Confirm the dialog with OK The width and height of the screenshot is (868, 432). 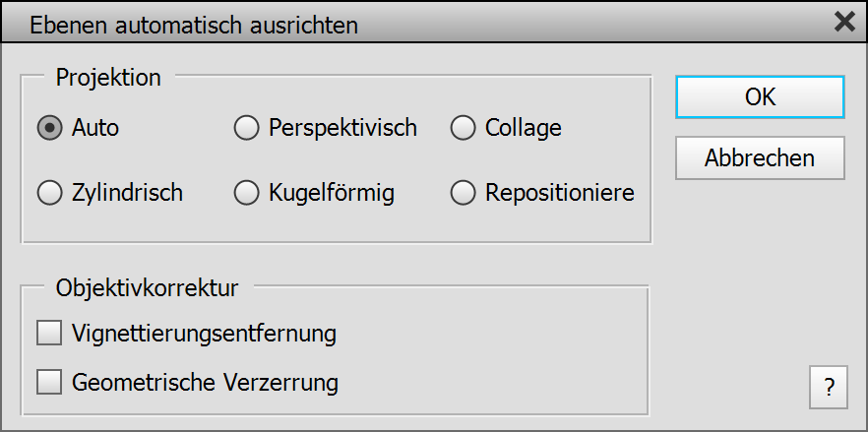(x=760, y=96)
